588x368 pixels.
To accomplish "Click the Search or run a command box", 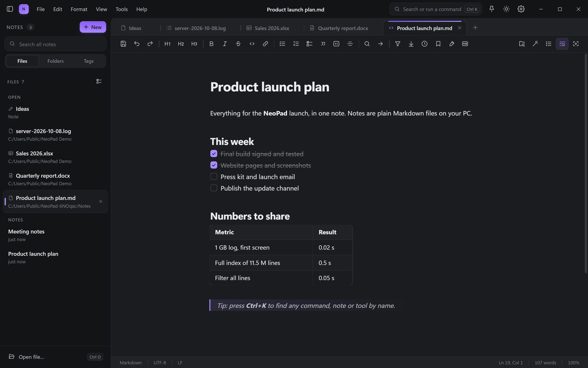I will (436, 9).
